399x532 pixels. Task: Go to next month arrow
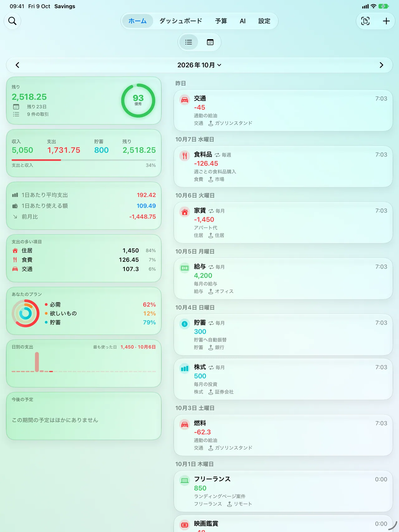(381, 65)
